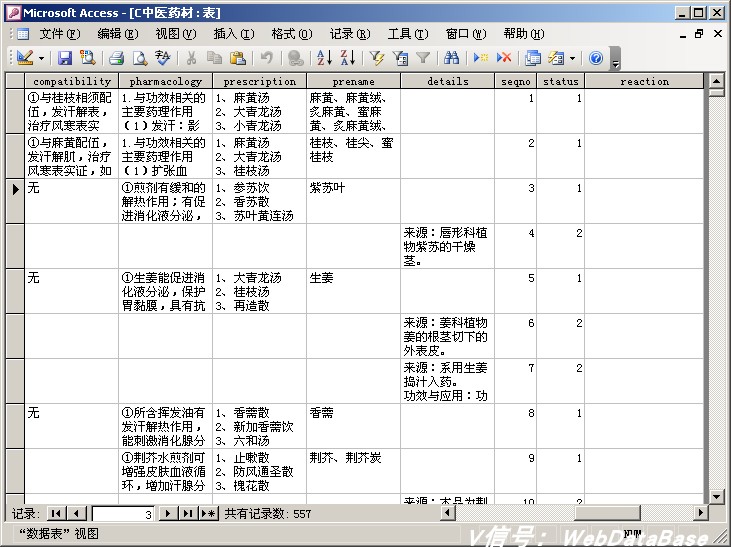
Task: Open the 插入(I) menu
Action: pyautogui.click(x=234, y=34)
